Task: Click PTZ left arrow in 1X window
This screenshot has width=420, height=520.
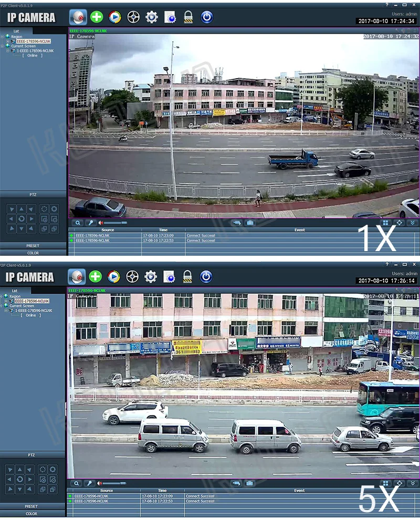Action: pos(11,219)
